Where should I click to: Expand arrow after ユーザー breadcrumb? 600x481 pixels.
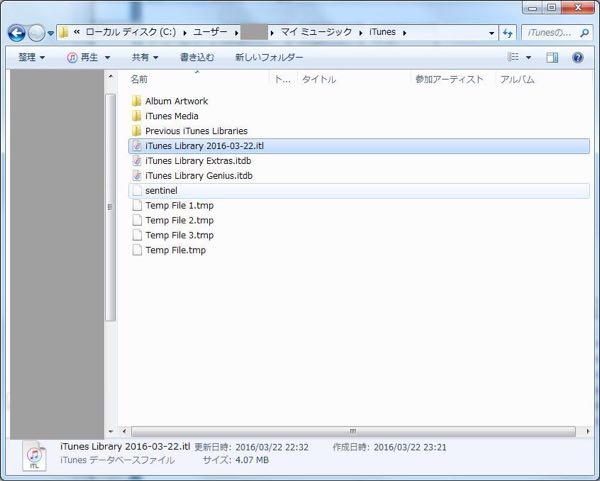tap(236, 33)
